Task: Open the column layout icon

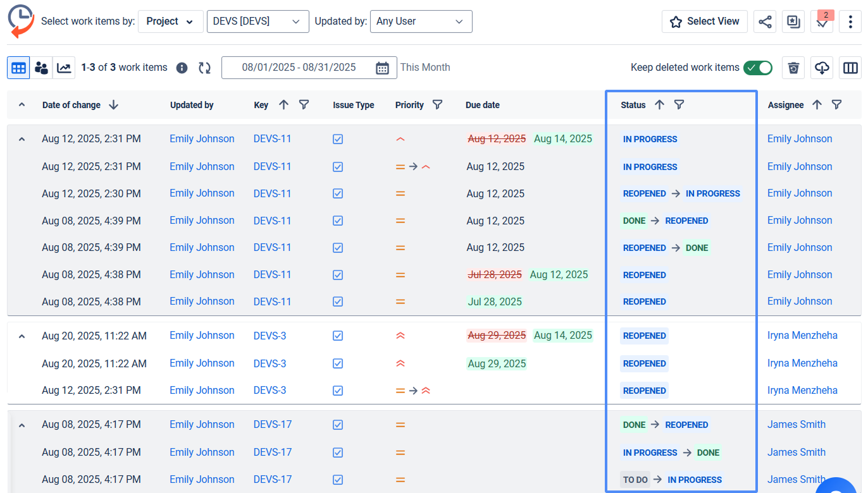Action: (x=850, y=67)
